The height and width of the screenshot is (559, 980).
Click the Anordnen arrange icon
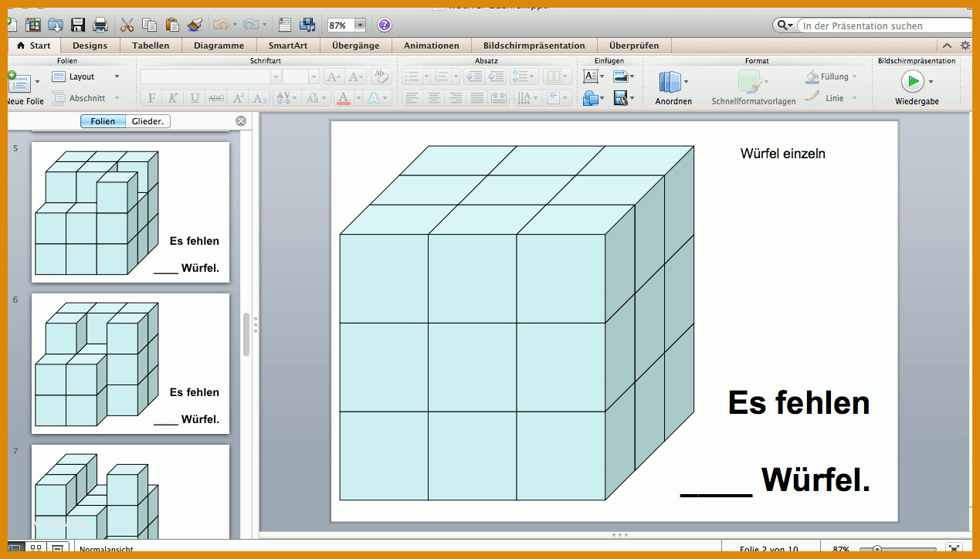pyautogui.click(x=671, y=82)
